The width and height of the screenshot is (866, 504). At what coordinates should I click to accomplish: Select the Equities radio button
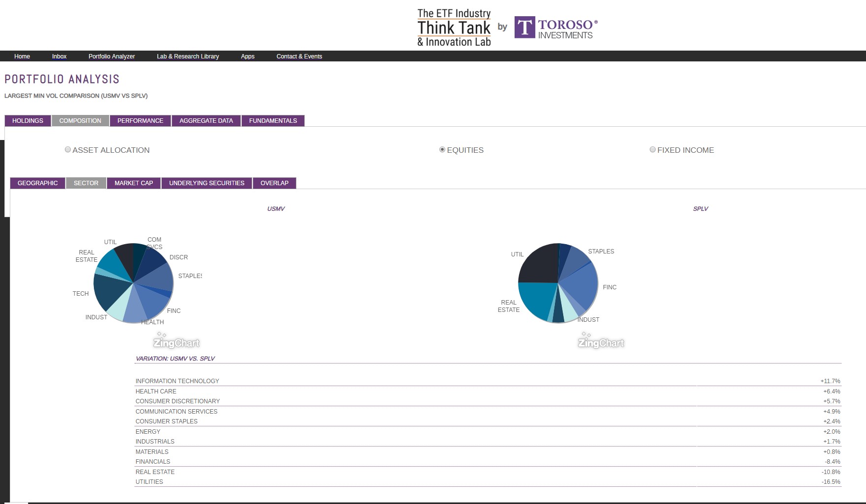442,149
